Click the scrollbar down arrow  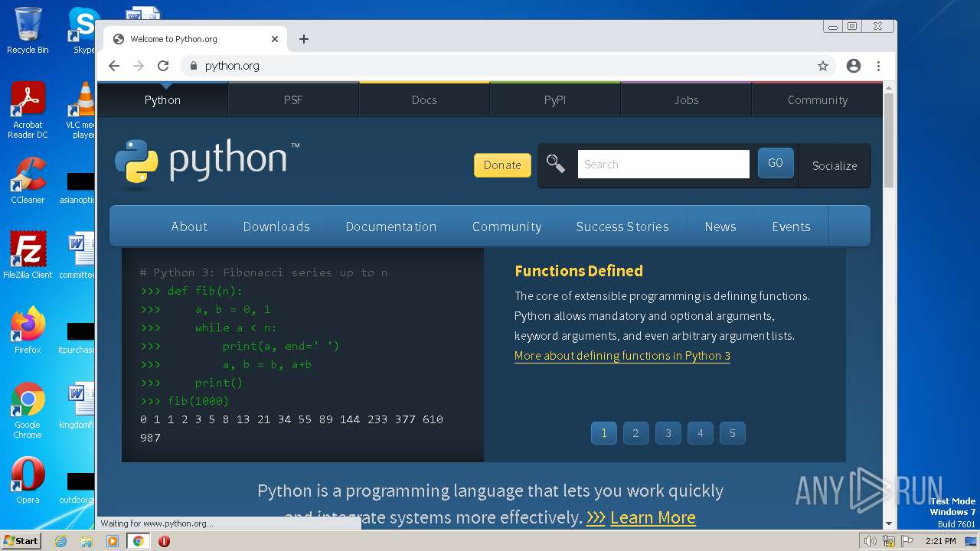(x=889, y=524)
